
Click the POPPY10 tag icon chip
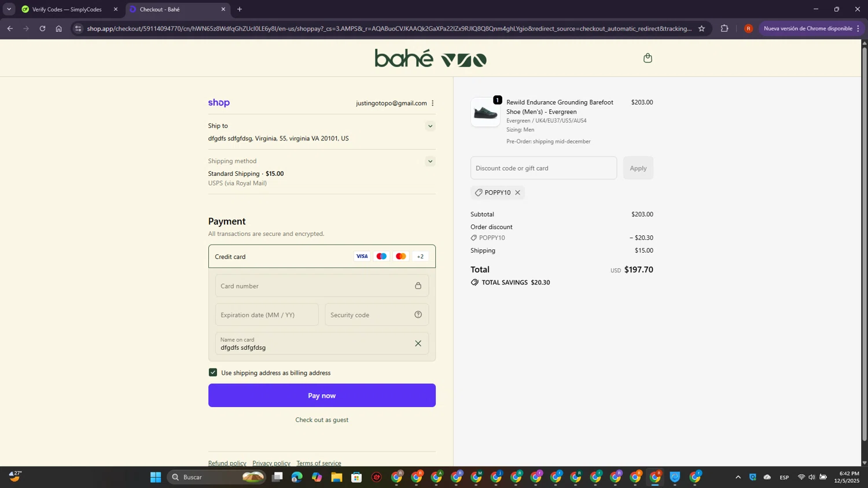click(x=498, y=193)
